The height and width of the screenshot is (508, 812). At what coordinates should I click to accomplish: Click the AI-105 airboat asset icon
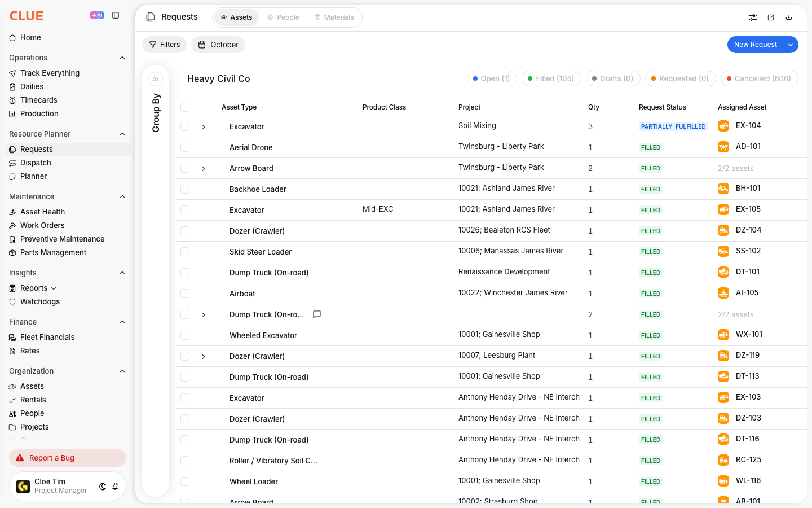(x=723, y=293)
